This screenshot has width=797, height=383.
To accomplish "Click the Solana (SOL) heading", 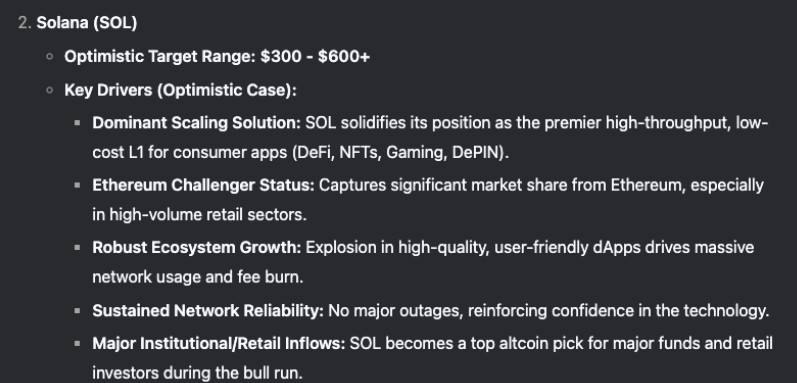I will coord(86,23).
